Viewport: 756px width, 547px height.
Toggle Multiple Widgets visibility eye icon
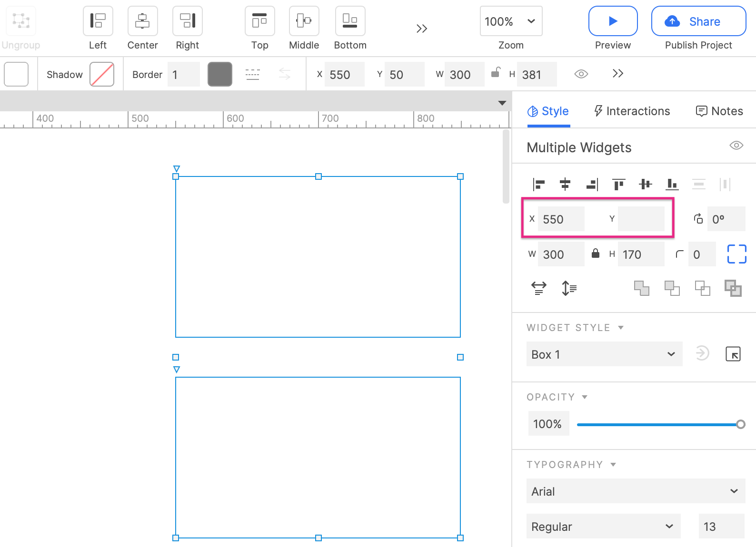(736, 145)
